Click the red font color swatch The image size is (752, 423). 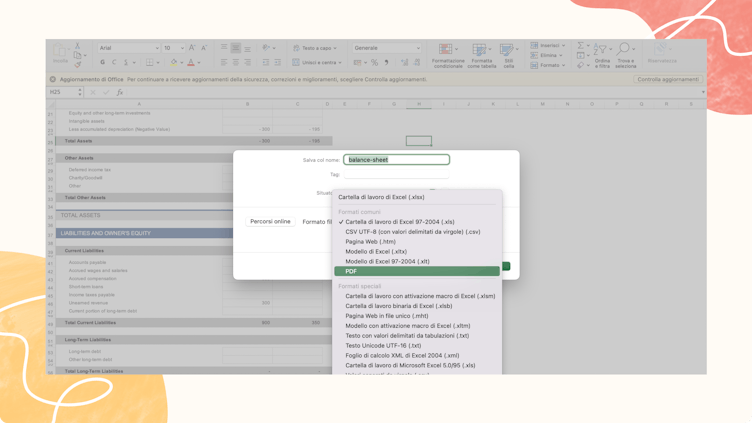pyautogui.click(x=190, y=63)
